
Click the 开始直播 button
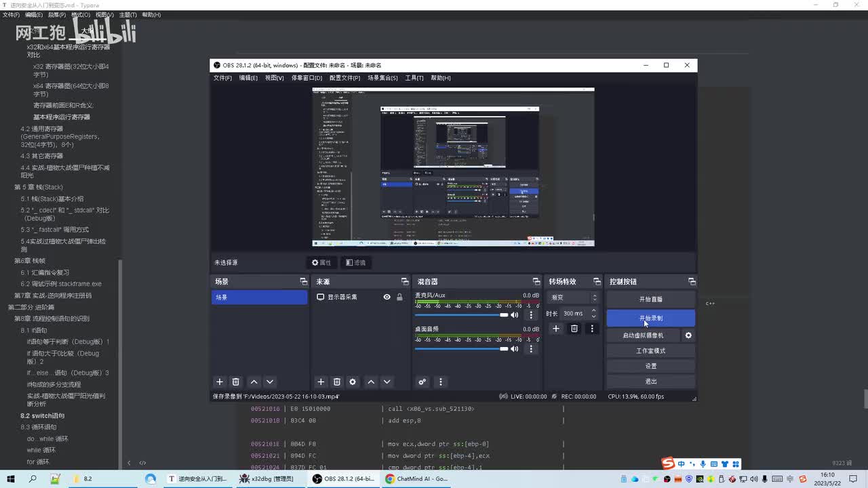[650, 299]
